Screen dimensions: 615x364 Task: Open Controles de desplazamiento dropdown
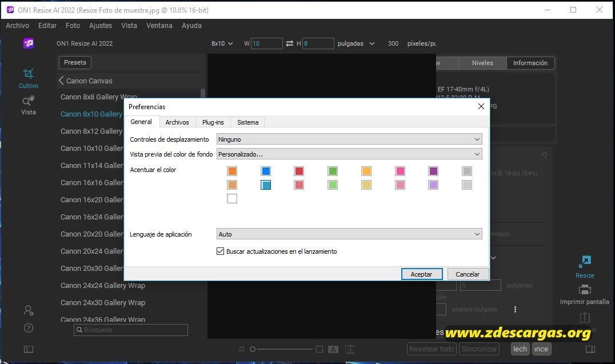[x=349, y=139]
